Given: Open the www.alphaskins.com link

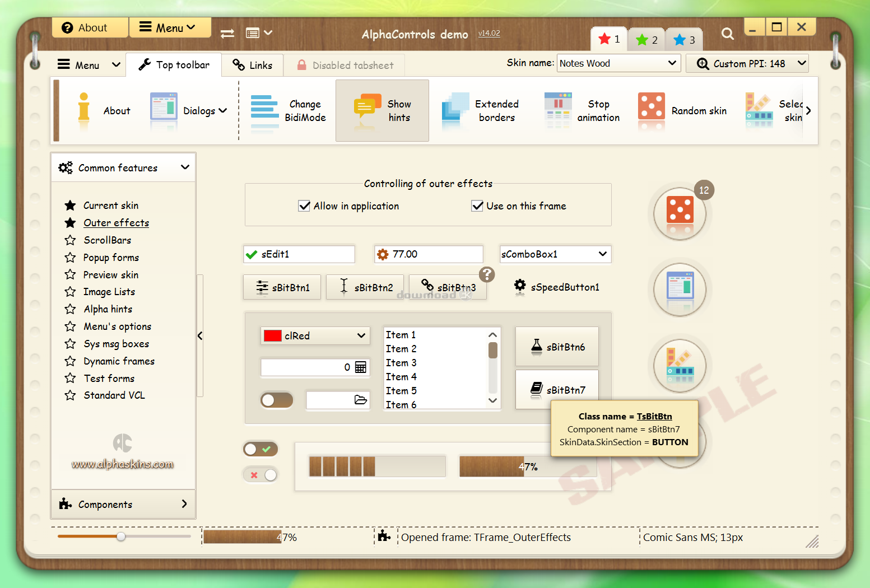Looking at the screenshot, I should pos(122,464).
